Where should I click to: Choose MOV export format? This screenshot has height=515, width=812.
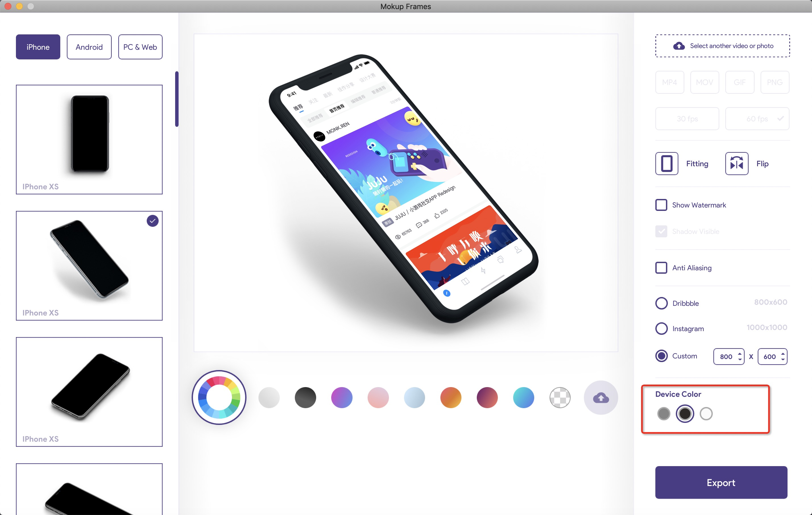point(705,82)
